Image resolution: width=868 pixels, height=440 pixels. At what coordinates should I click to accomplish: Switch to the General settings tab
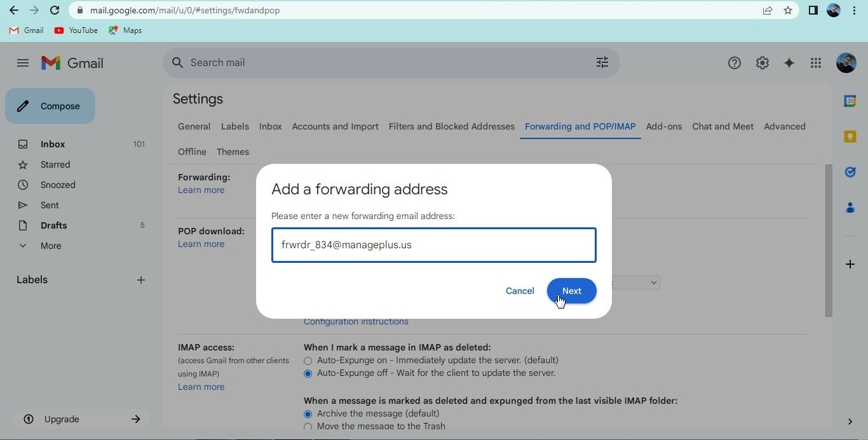coord(194,126)
